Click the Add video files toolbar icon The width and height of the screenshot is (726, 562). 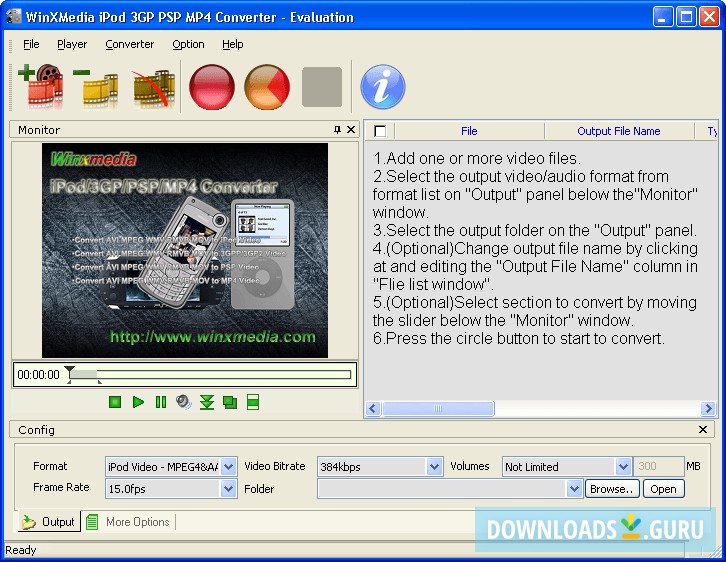coord(41,87)
